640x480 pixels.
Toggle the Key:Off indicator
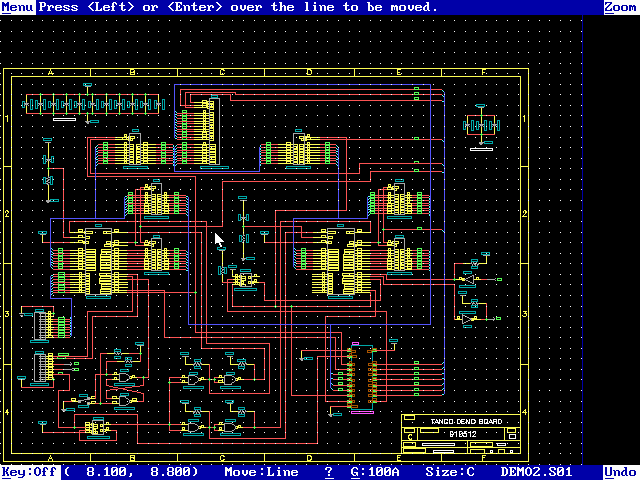click(x=30, y=472)
